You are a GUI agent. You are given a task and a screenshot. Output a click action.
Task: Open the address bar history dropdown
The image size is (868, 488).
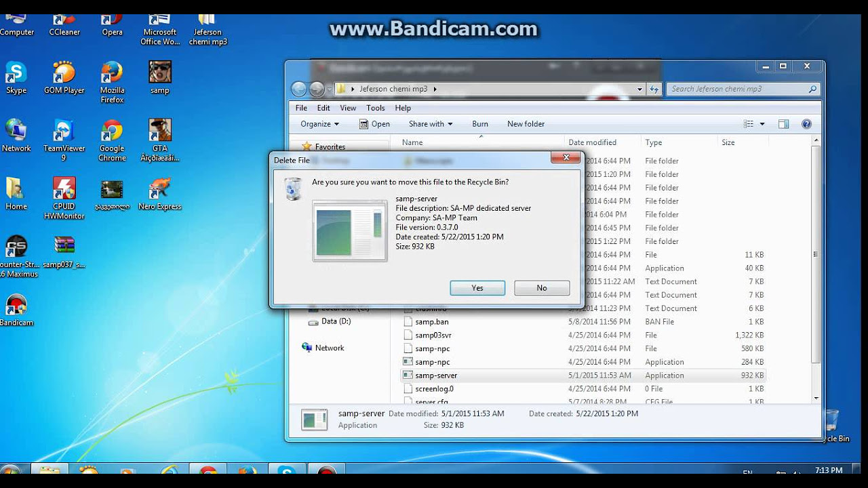639,89
